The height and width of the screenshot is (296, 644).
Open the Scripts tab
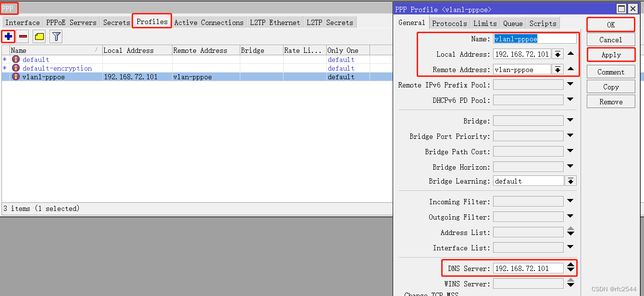point(543,23)
